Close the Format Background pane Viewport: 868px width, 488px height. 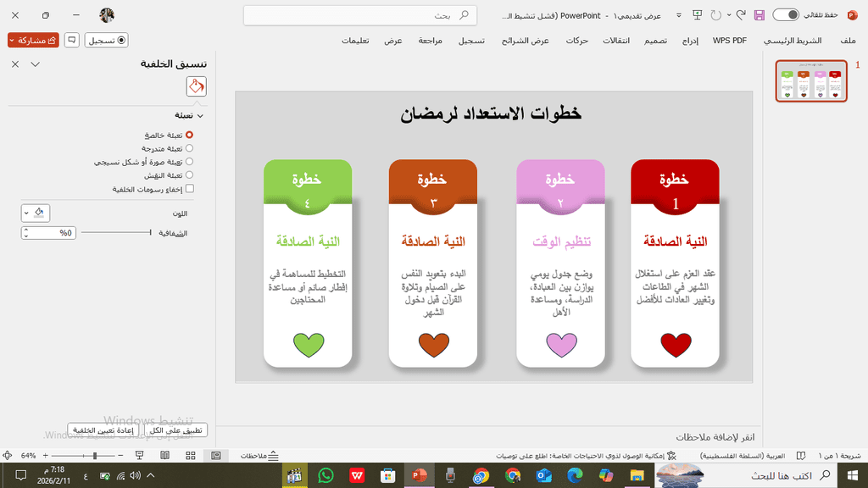[x=15, y=64]
